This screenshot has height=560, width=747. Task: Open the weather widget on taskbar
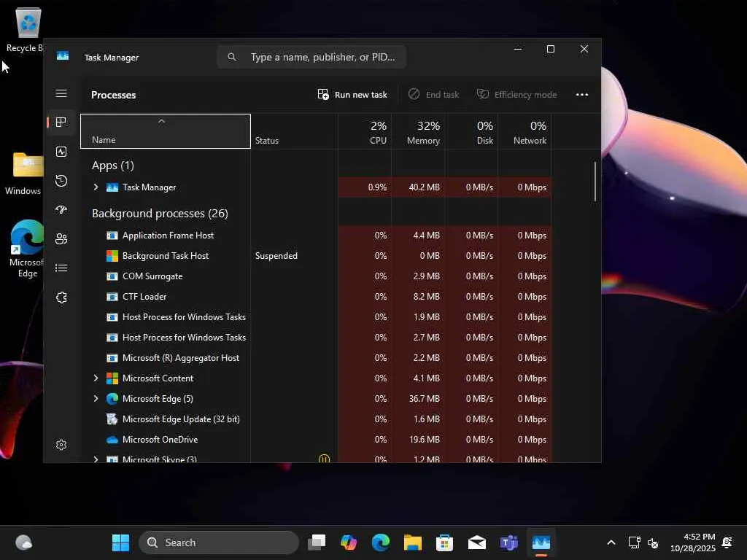[x=24, y=542]
